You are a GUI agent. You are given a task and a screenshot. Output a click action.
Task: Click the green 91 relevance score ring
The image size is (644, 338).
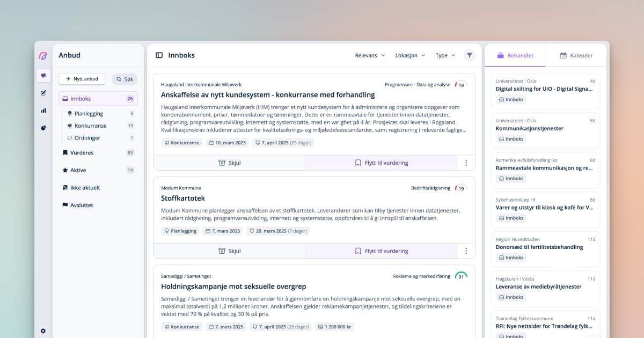[460, 275]
